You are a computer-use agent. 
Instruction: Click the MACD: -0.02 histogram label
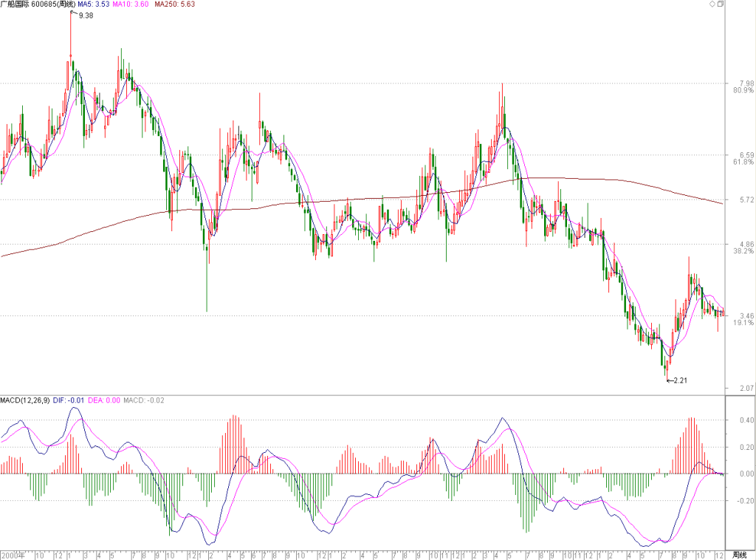coord(144,400)
